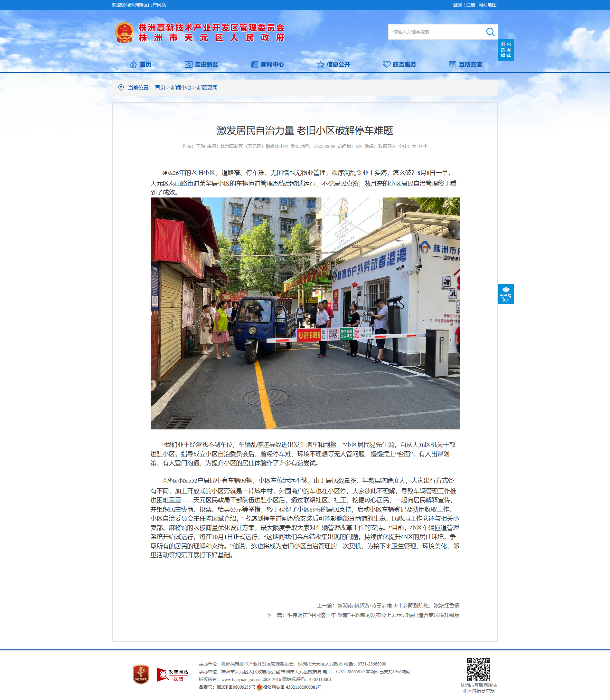This screenshot has height=700, width=610.
Task: Open the 新闻中心 menu
Action: coord(272,64)
